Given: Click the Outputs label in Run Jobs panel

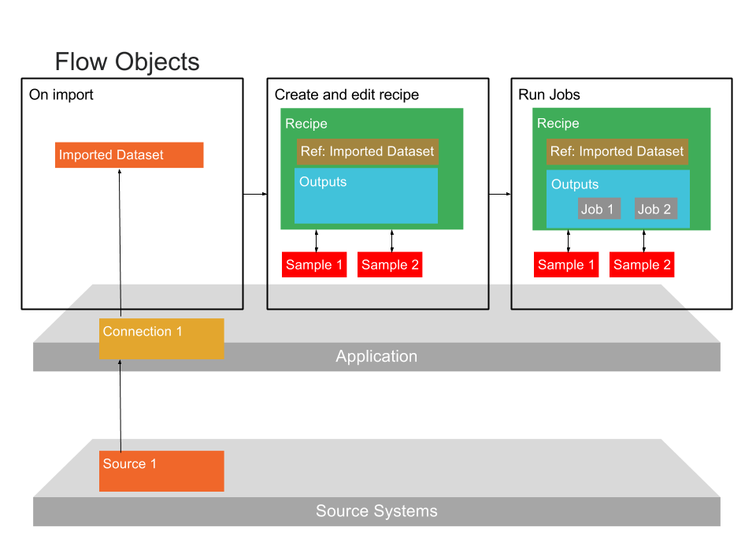Looking at the screenshot, I should click(x=575, y=184).
